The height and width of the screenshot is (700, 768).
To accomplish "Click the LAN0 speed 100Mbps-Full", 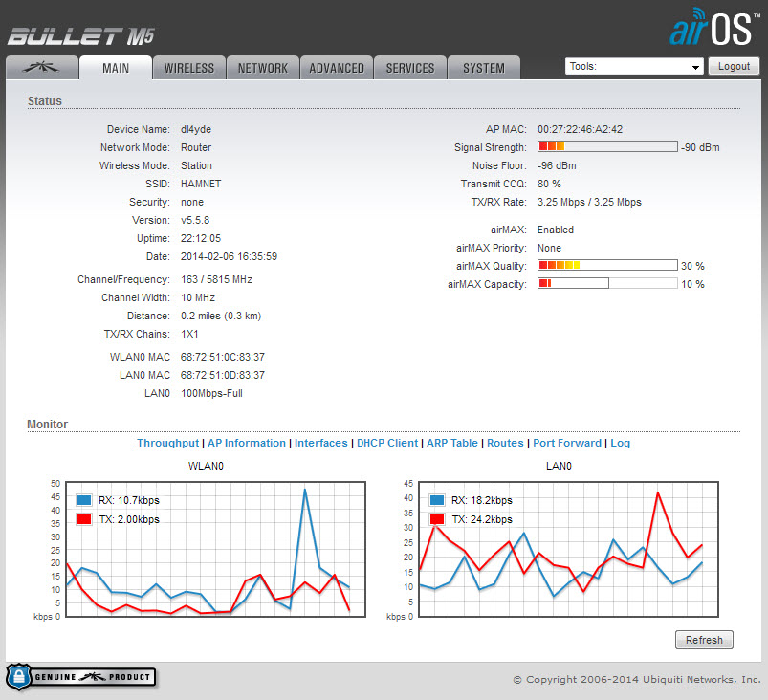I will (x=211, y=393).
